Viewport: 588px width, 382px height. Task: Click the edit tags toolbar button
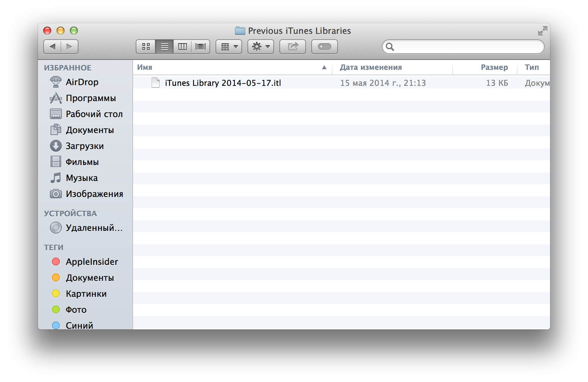pos(325,47)
